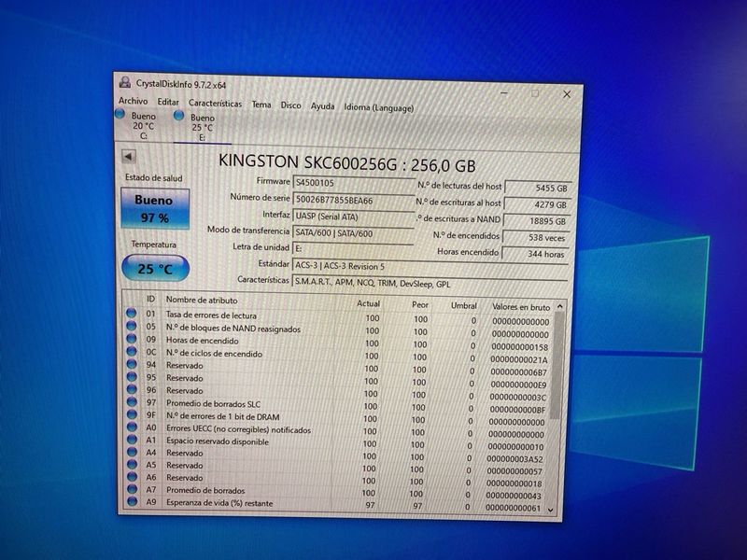Screen dimensions: 747x560
Task: Click power-on hours value 344 horas
Action: pyautogui.click(x=534, y=254)
